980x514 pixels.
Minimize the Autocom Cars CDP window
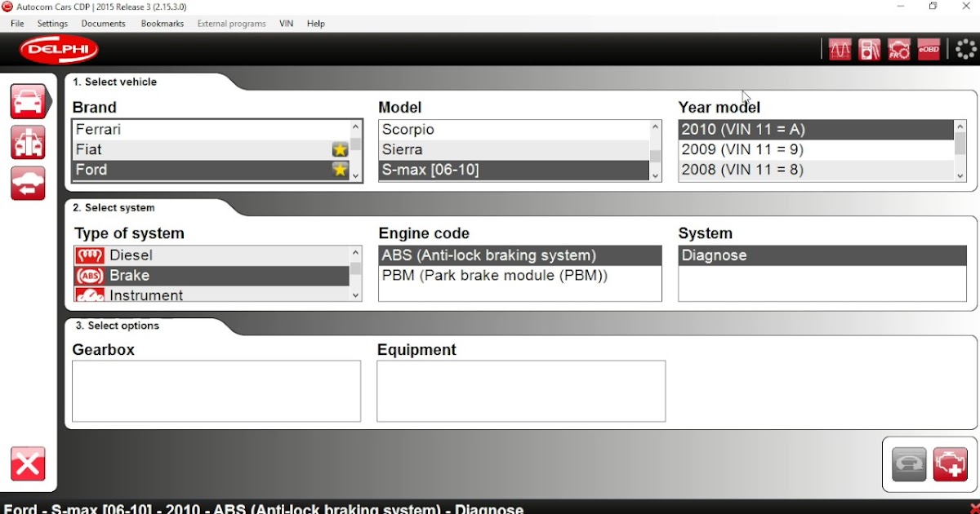[901, 7]
